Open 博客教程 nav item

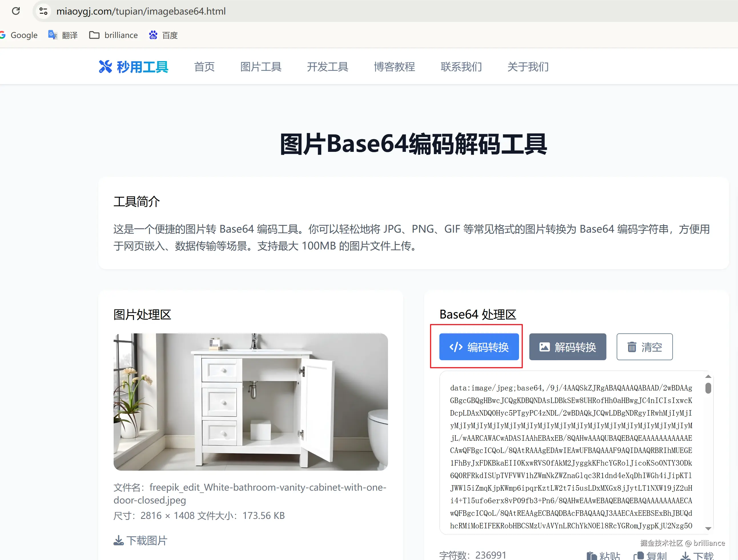click(x=394, y=67)
